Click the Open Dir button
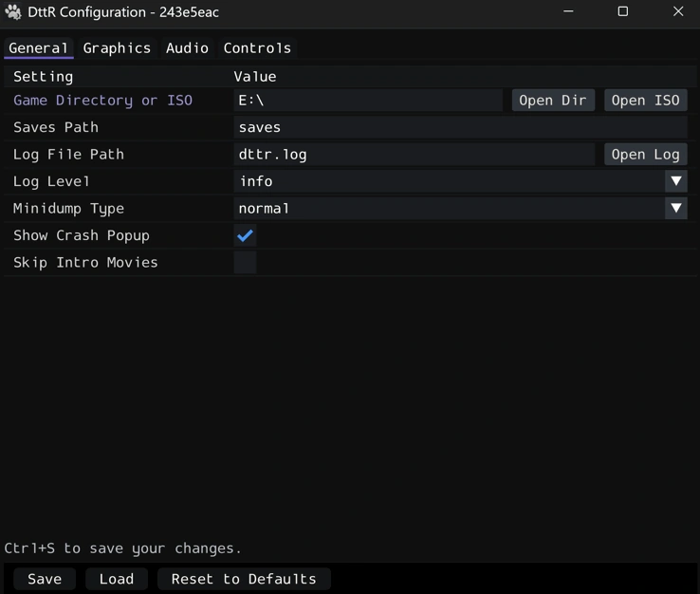700x594 pixels. 553,100
